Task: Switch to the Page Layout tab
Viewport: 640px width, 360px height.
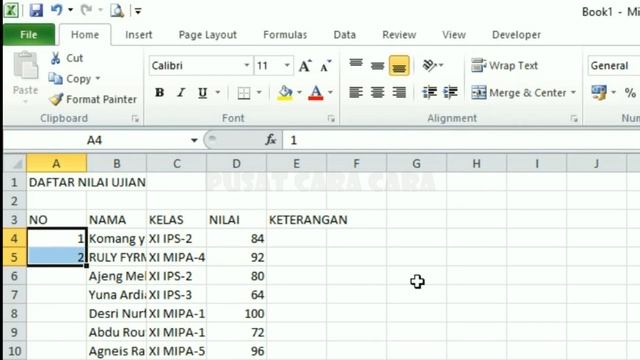Action: pos(207,35)
